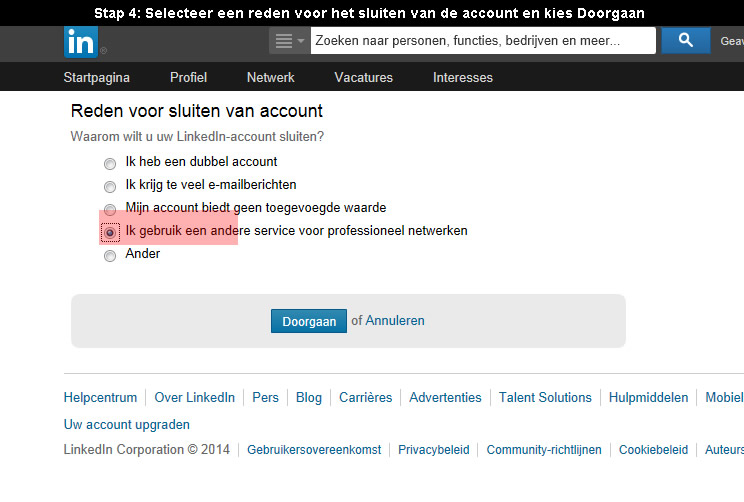Open the Blog footer link
Screen dimensions: 744x502
click(x=309, y=397)
